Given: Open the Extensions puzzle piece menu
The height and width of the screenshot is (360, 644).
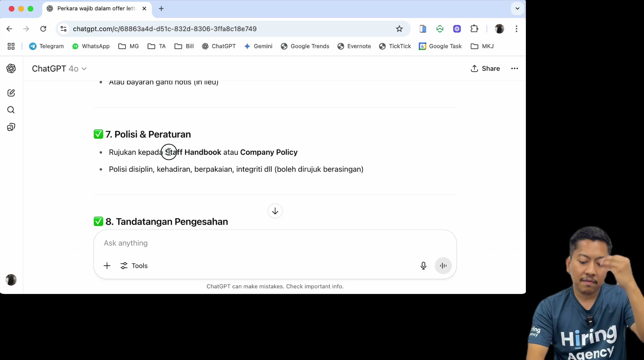Looking at the screenshot, I should point(474,29).
